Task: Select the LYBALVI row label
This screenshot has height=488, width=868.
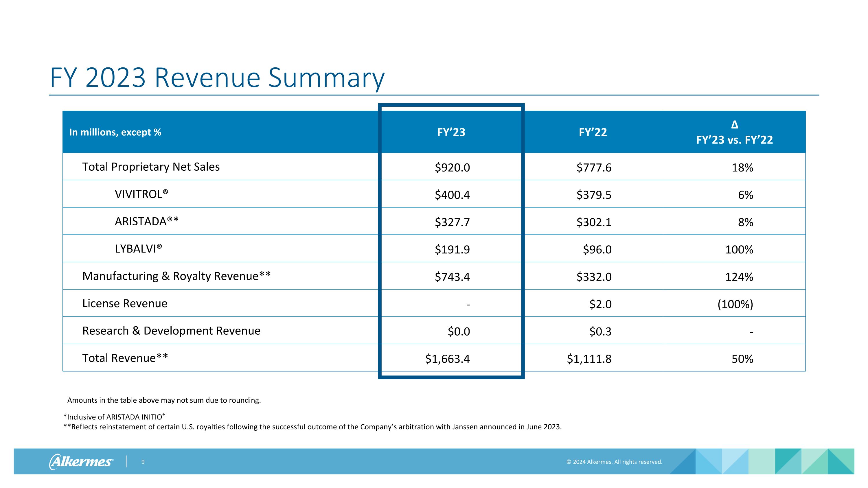Action: (x=138, y=248)
